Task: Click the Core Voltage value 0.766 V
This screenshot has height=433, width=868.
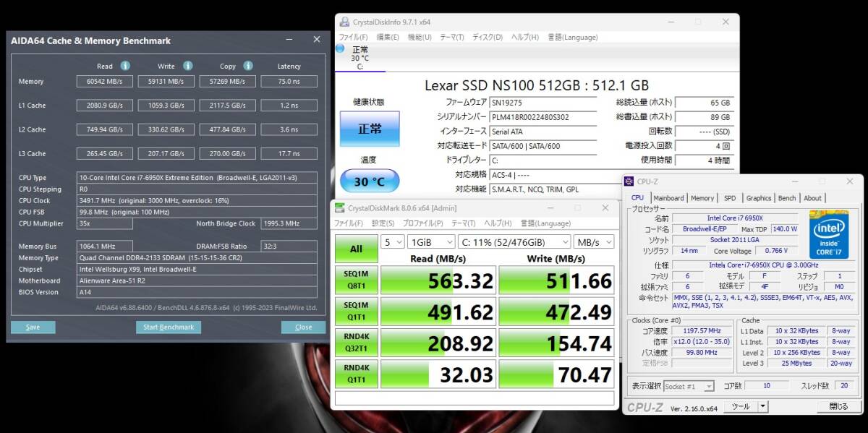Action: pyautogui.click(x=776, y=251)
